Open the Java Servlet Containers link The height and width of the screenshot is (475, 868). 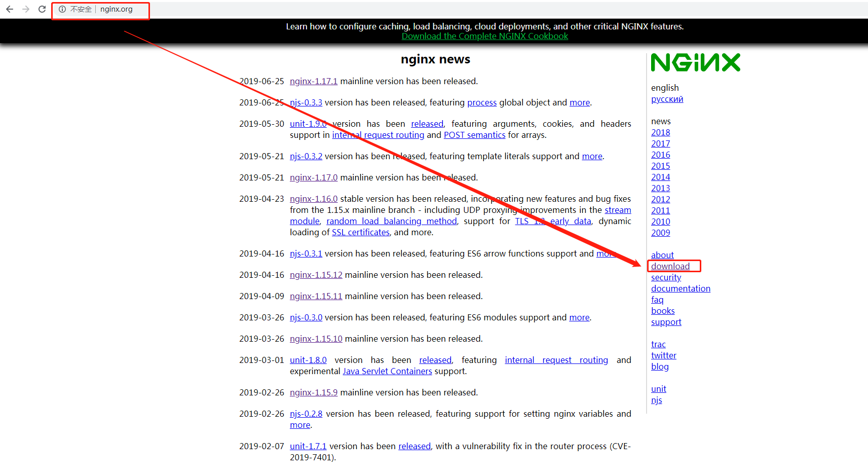coord(387,371)
